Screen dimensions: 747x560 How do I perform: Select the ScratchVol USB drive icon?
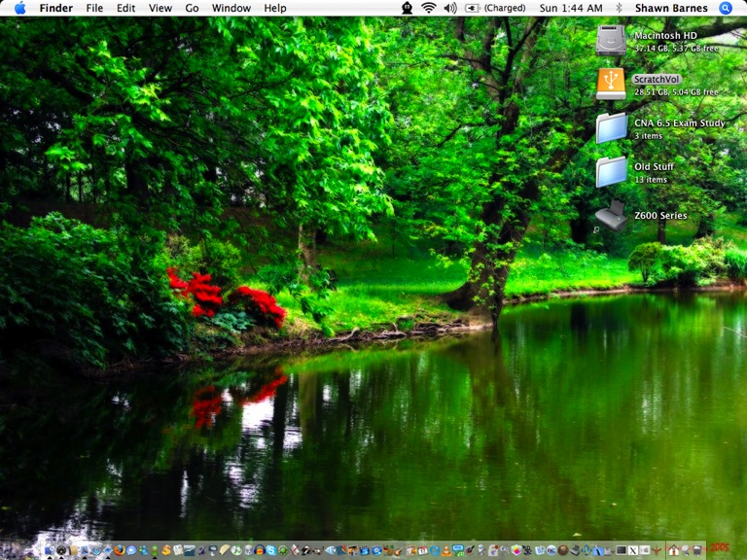pyautogui.click(x=611, y=84)
